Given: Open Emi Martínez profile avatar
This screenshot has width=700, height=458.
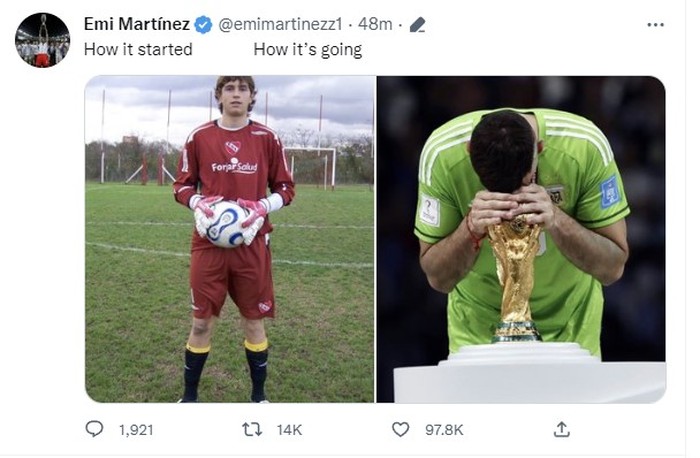Looking at the screenshot, I should [x=42, y=40].
